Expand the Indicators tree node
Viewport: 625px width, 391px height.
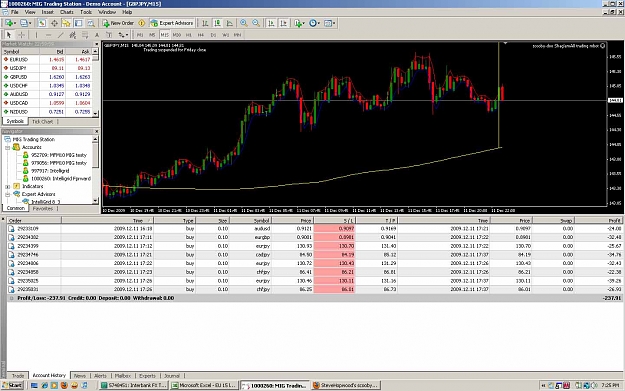8,187
